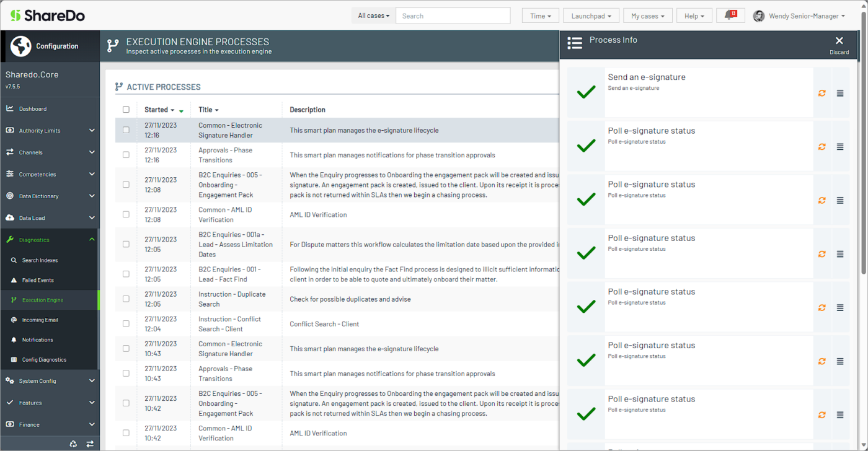Click the recycle icon at sidebar bottom

click(x=73, y=444)
